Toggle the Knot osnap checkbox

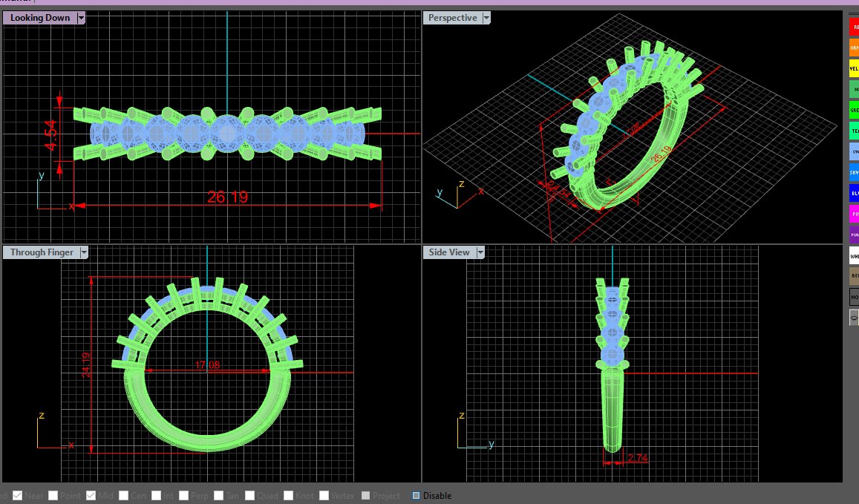click(x=289, y=495)
